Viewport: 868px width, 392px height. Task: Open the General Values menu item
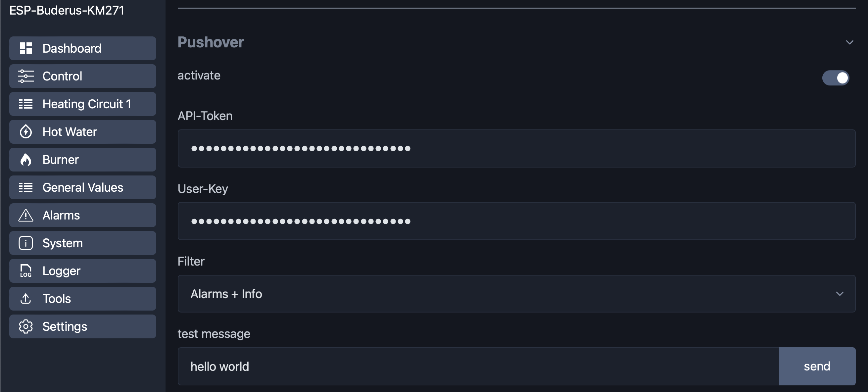82,187
